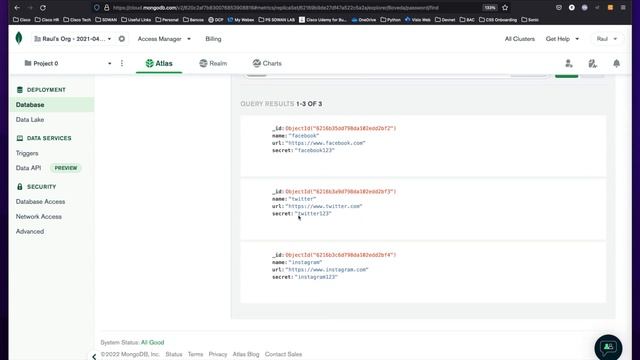Open the support chat bubble

click(608, 347)
